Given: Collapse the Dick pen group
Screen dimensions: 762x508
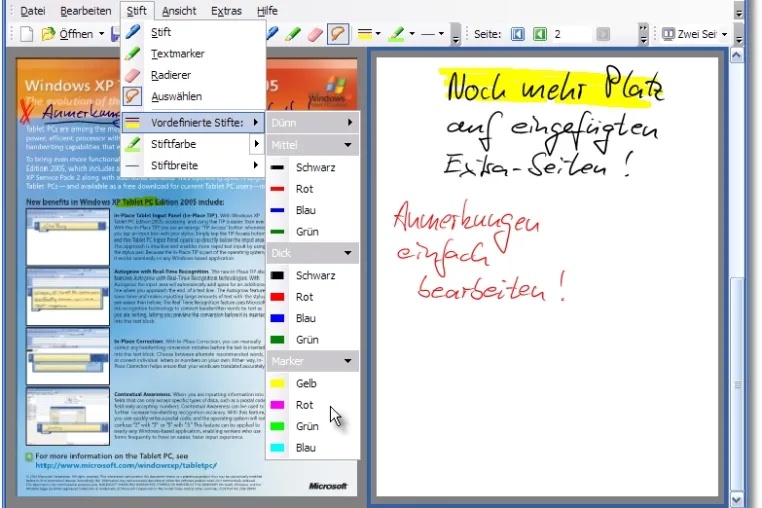Looking at the screenshot, I should [312, 253].
